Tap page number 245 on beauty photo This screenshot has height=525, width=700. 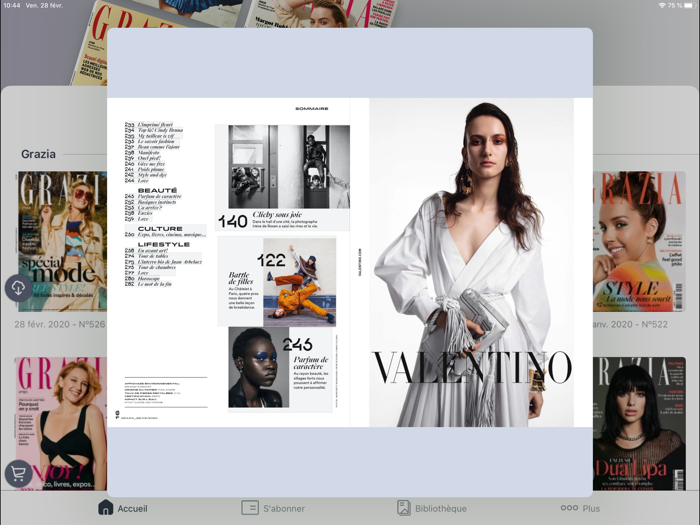[x=297, y=344]
